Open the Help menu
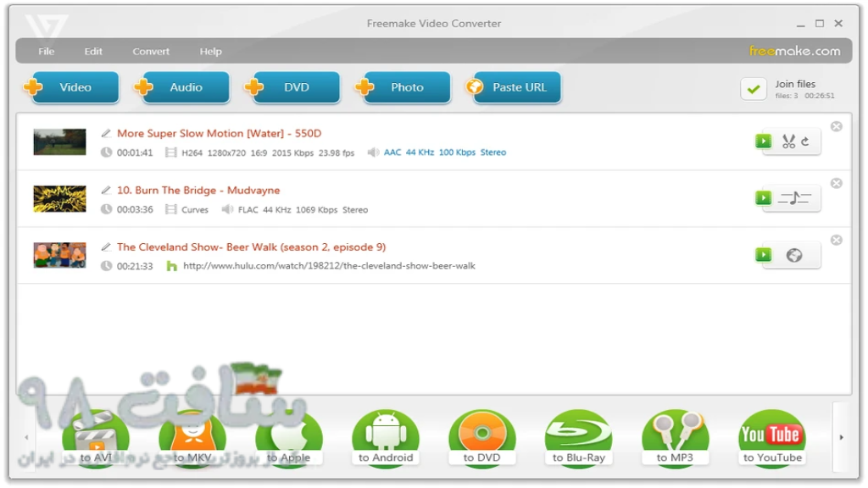868x488 pixels. pos(210,52)
